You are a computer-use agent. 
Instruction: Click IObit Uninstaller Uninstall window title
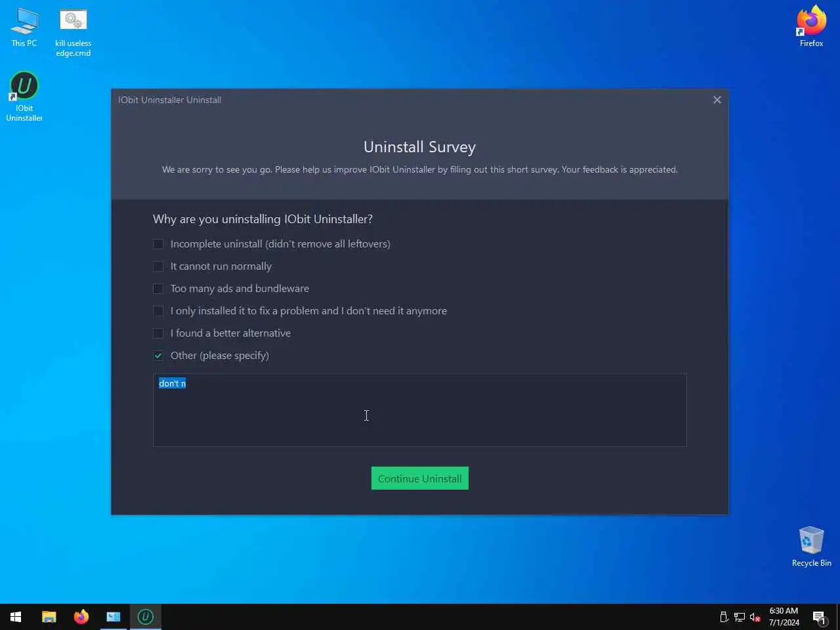coord(169,100)
